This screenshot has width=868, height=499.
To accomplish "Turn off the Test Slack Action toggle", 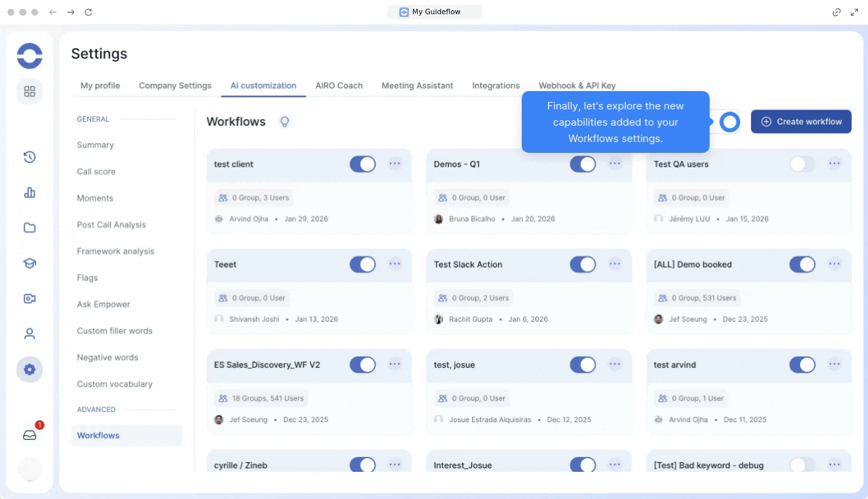I will 582,264.
